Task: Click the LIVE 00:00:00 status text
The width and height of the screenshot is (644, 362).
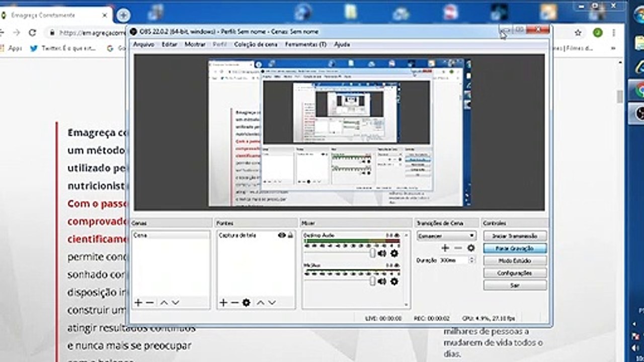Action: click(x=383, y=318)
